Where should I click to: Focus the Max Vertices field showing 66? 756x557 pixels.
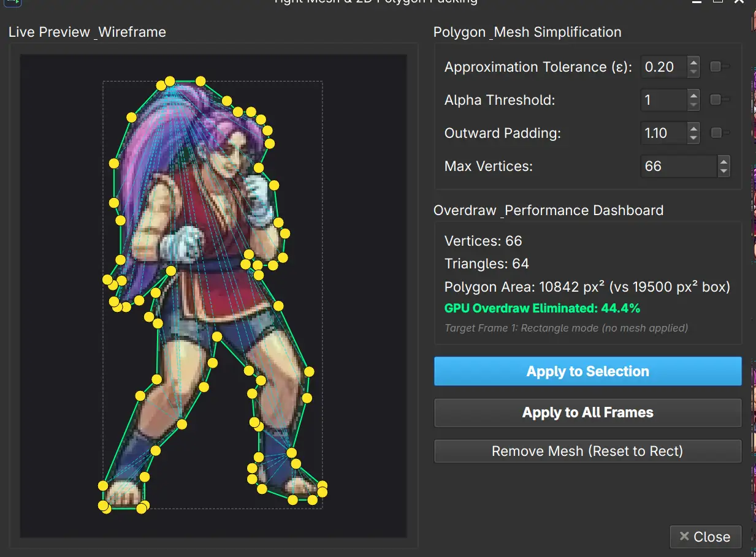click(679, 166)
